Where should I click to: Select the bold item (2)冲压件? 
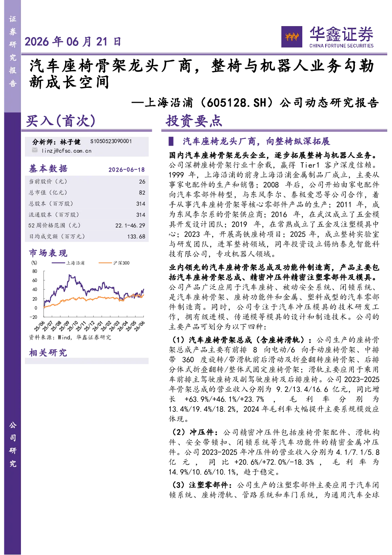(x=194, y=432)
